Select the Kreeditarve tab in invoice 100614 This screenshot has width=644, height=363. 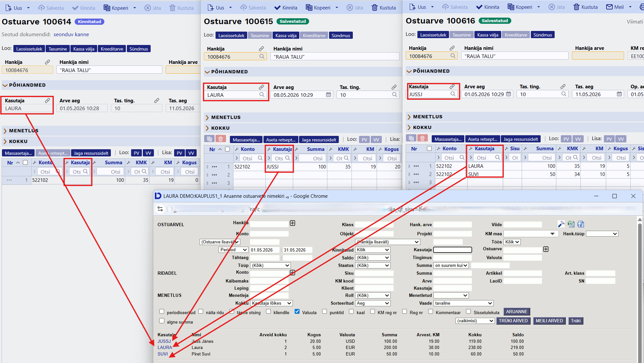point(112,49)
